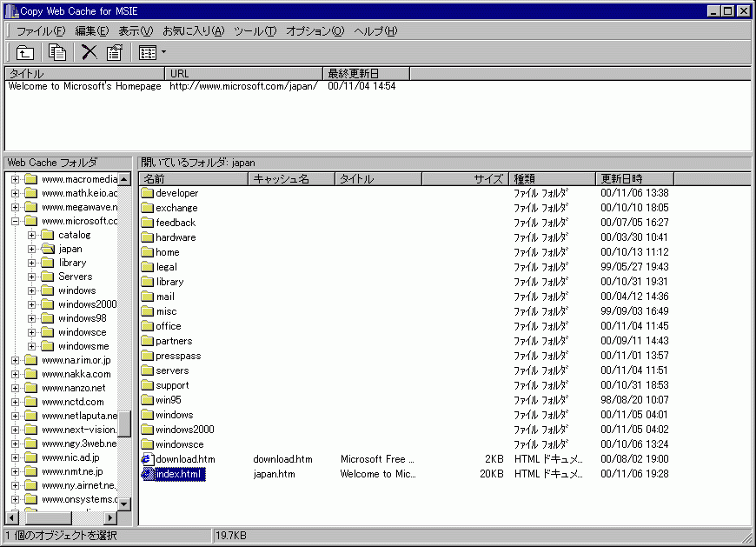Click the tree scrollbar up arrow
Image resolution: width=756 pixels, height=547 pixels.
tap(124, 179)
